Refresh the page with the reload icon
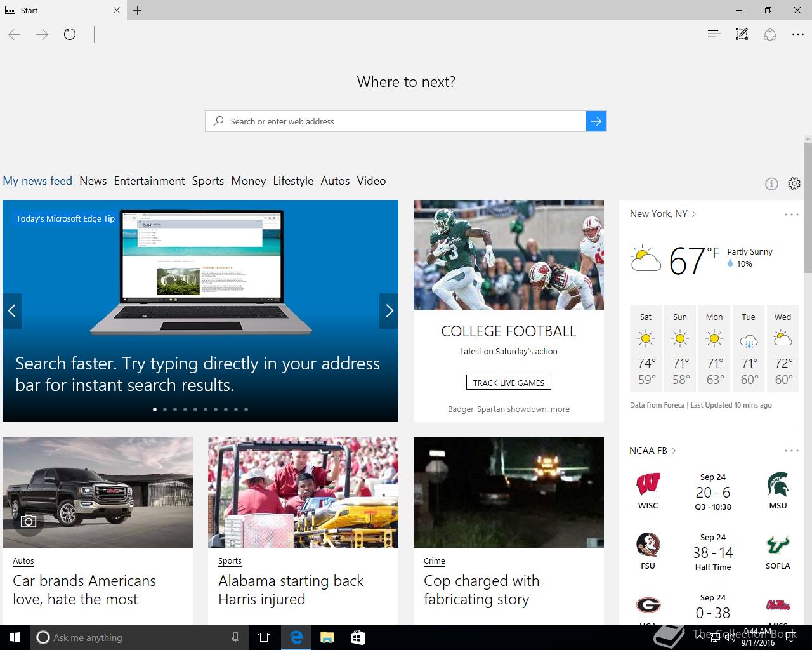The height and width of the screenshot is (650, 812). (70, 34)
